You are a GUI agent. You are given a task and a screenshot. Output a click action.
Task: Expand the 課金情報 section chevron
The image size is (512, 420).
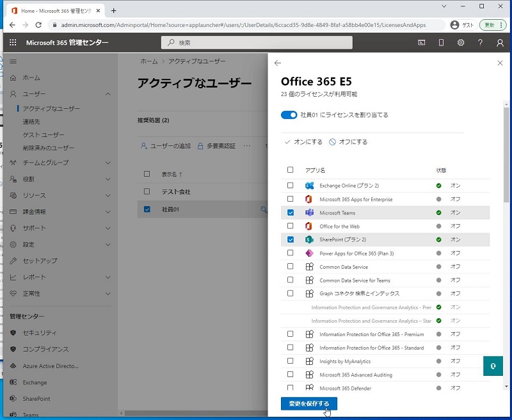(108, 212)
